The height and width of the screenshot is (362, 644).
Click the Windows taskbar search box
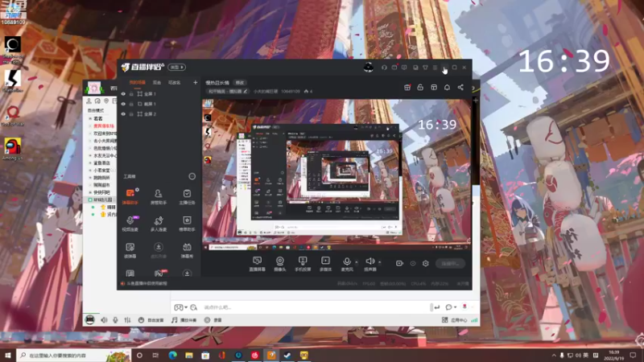[x=74, y=355]
